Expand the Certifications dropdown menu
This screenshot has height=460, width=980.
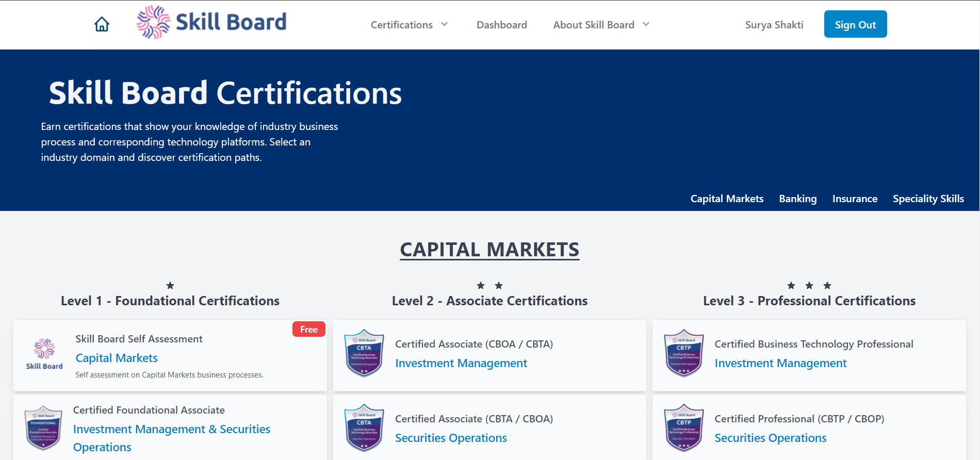[x=410, y=25]
